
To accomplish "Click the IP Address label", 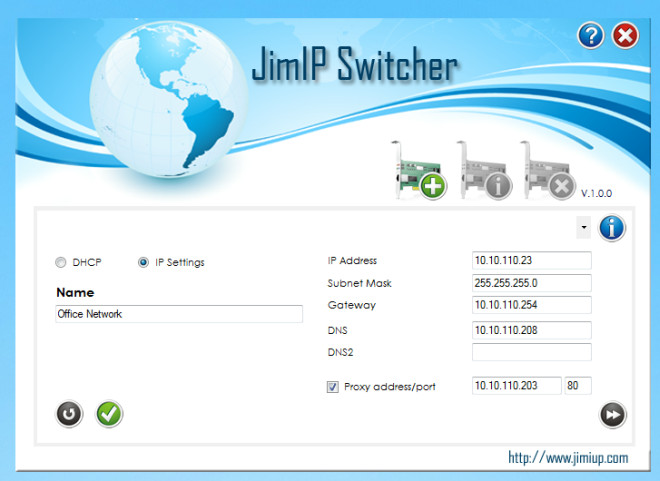I will pos(352,261).
